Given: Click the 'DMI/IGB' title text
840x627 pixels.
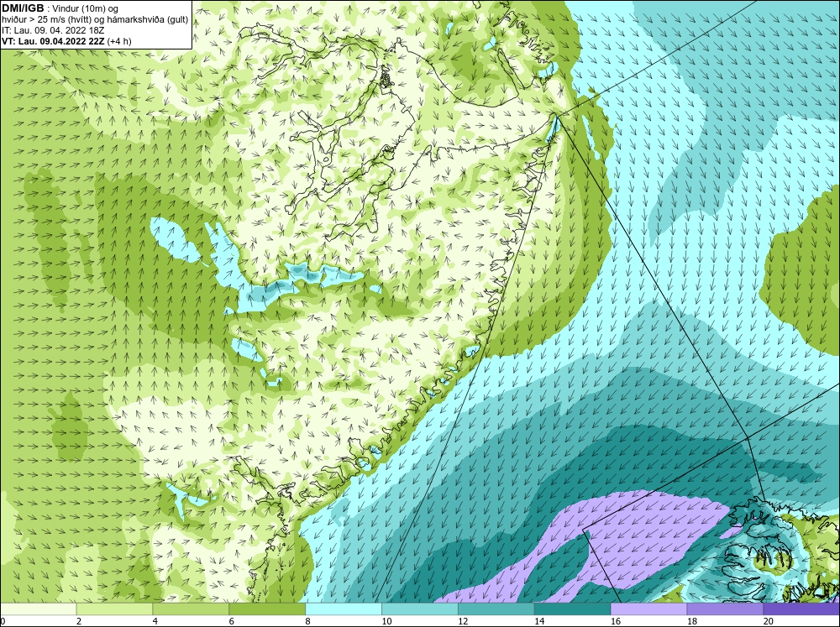Looking at the screenshot, I should click(x=23, y=8).
